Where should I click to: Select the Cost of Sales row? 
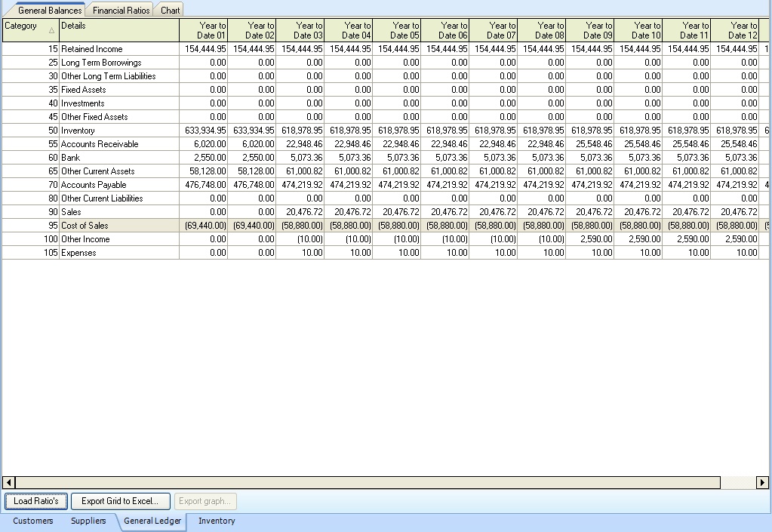tap(85, 226)
